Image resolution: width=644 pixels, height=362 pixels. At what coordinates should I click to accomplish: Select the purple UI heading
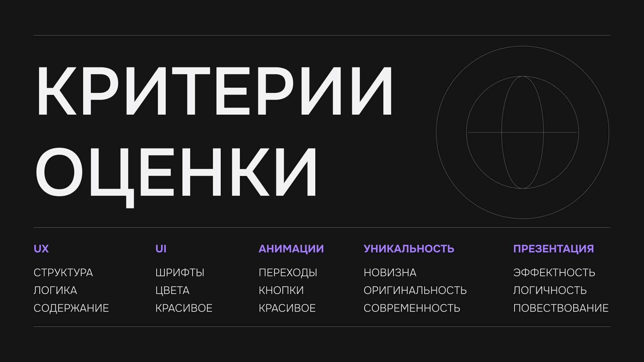pyautogui.click(x=160, y=249)
